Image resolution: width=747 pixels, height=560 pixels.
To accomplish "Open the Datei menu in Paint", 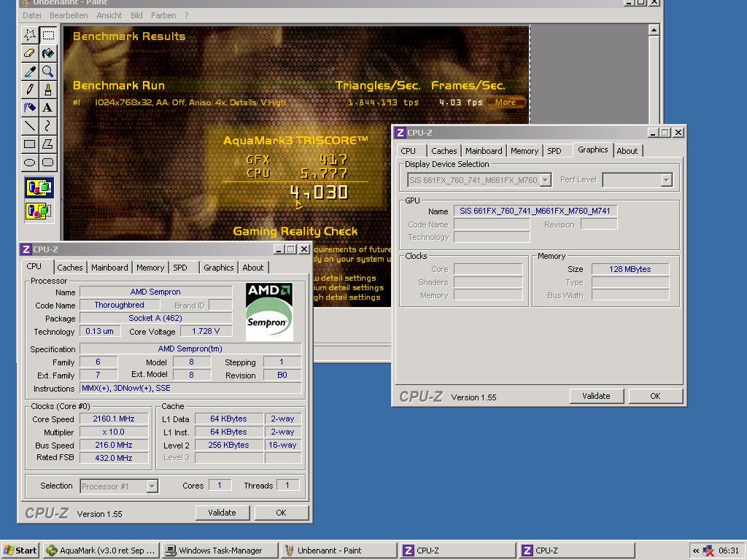I will [x=32, y=15].
